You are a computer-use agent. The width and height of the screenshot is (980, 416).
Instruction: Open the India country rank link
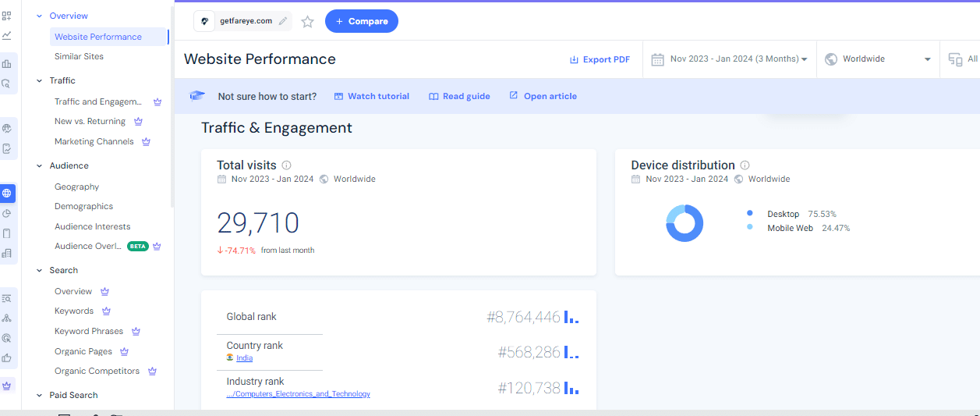pyautogui.click(x=244, y=358)
